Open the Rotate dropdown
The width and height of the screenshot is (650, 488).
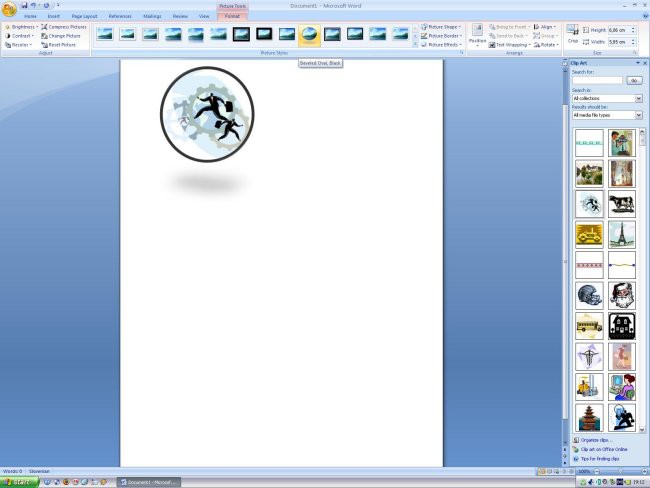coord(546,45)
